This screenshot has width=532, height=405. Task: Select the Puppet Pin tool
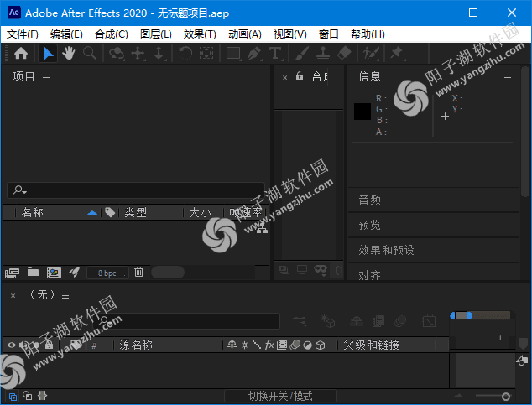click(x=397, y=53)
